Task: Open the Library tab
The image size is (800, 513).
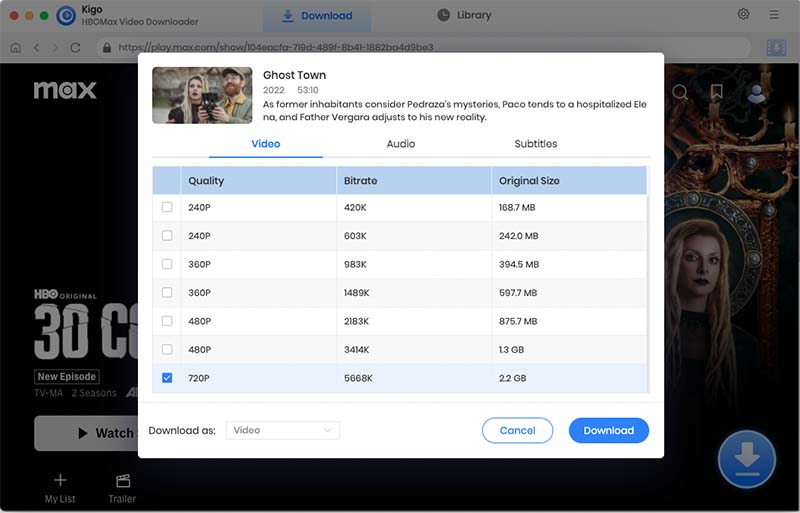Action: coord(464,15)
